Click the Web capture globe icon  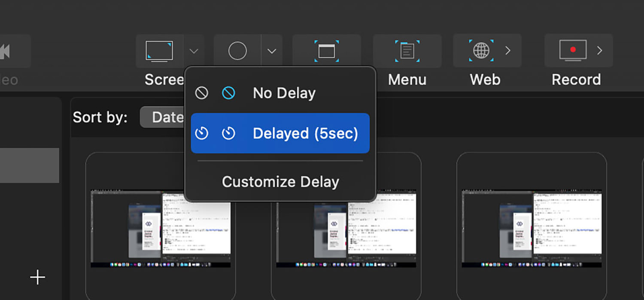(481, 51)
